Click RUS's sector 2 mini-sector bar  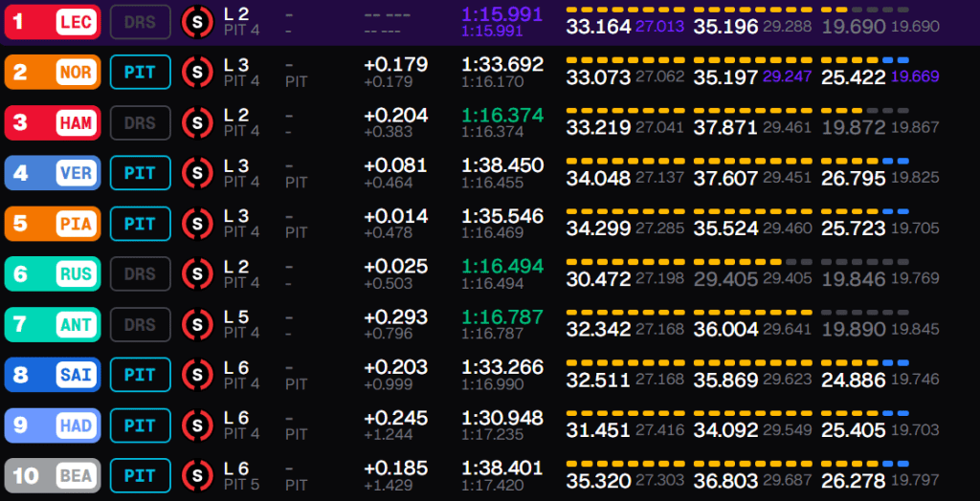(752, 261)
